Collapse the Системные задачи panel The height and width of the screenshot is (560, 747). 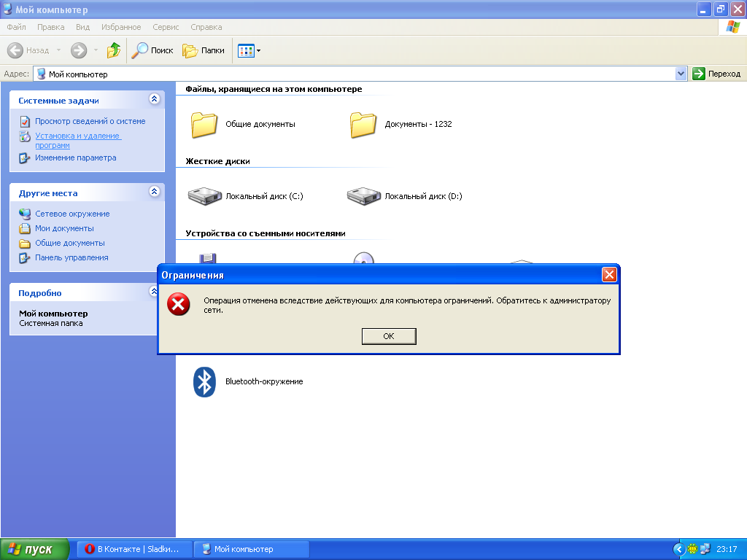(x=154, y=99)
